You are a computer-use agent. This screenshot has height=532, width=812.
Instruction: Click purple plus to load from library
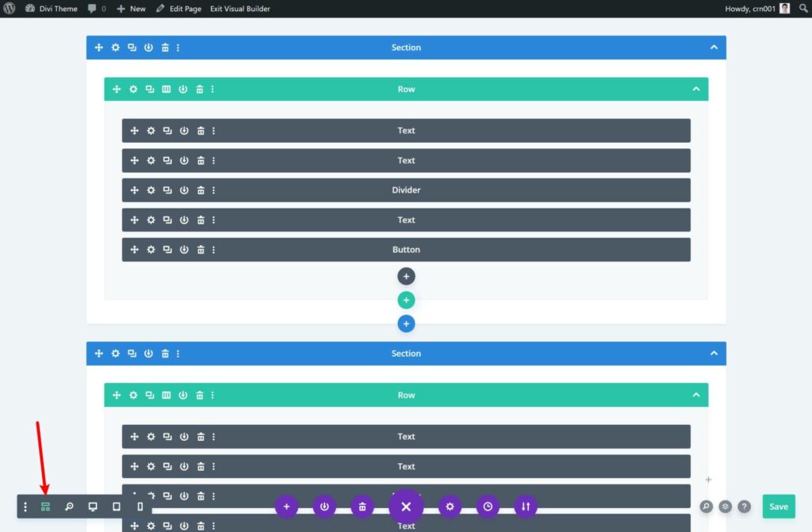[286, 507]
